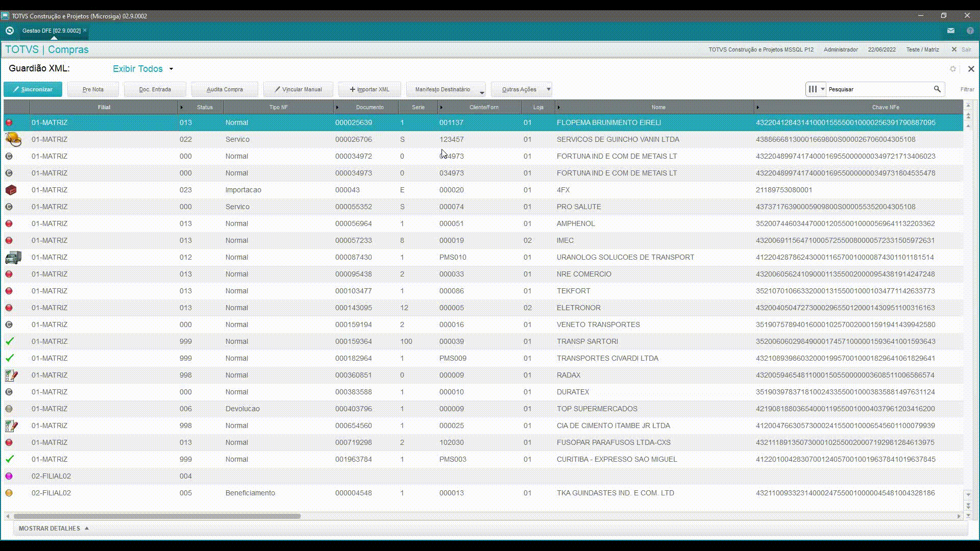Select the ELETRONOR name cell
Screen dimensions: 980x551
[579, 308]
